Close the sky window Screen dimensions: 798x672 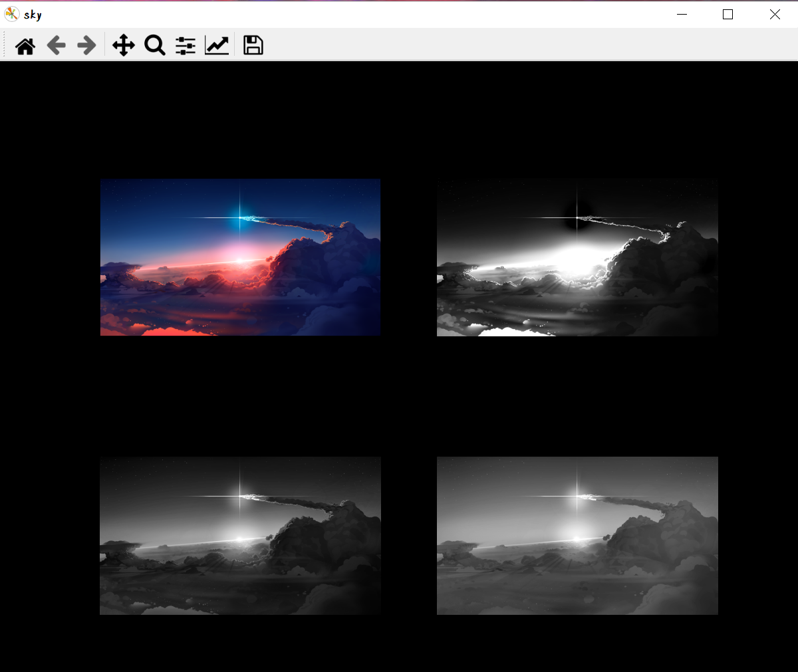click(775, 14)
